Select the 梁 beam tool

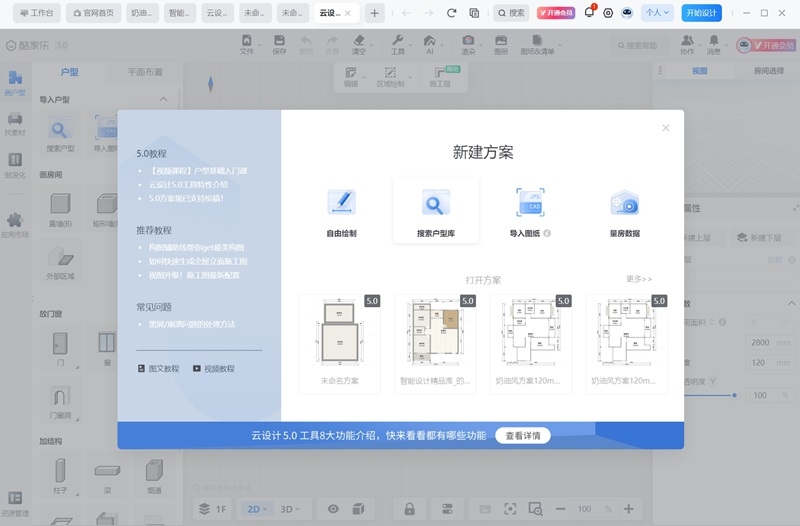(x=107, y=476)
